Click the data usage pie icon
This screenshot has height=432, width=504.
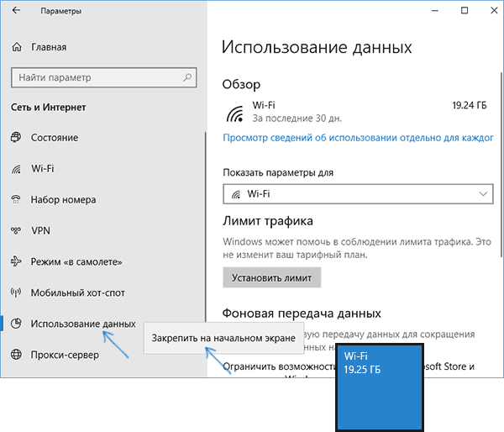pyautogui.click(x=16, y=324)
